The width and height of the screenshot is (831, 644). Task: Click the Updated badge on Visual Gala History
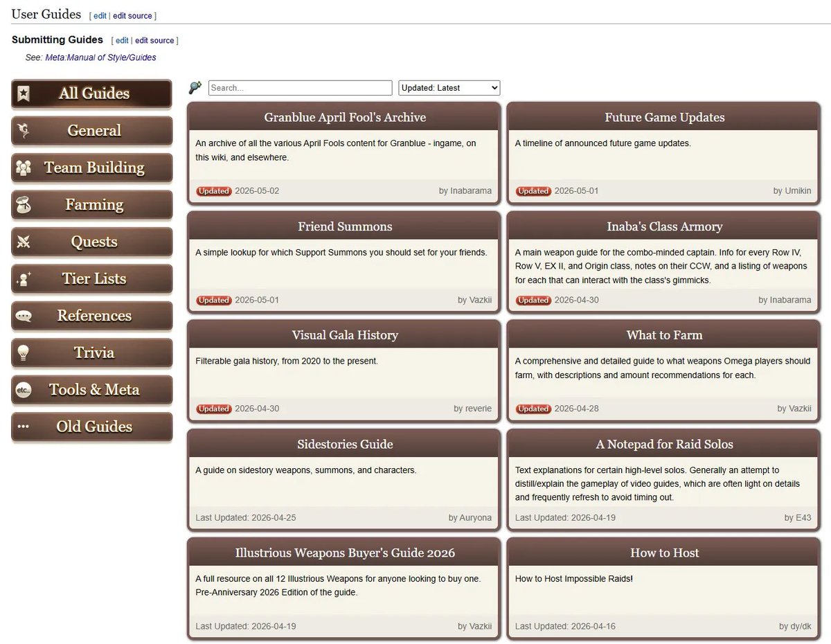pyautogui.click(x=213, y=409)
